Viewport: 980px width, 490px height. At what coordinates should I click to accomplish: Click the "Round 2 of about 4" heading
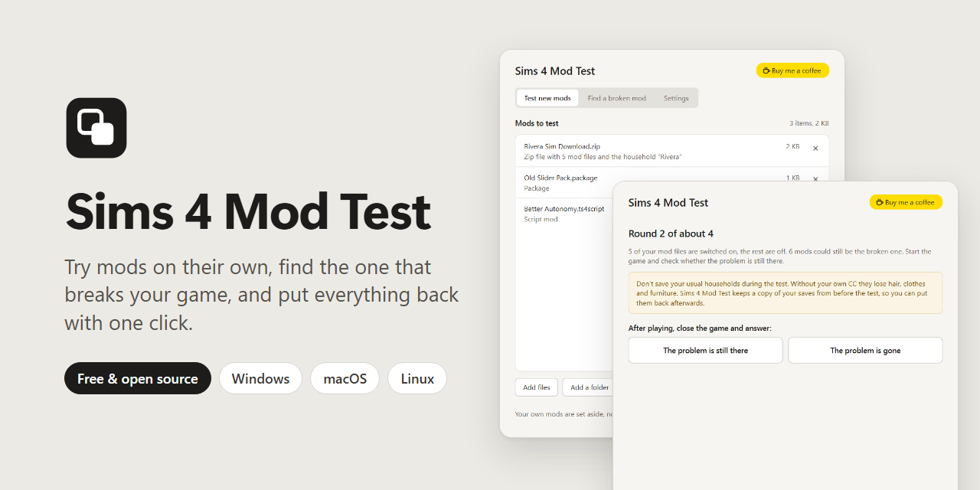[x=671, y=234]
